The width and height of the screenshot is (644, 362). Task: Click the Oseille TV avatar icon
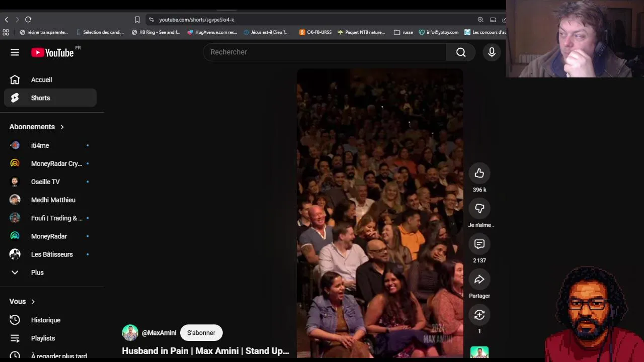pos(15,182)
